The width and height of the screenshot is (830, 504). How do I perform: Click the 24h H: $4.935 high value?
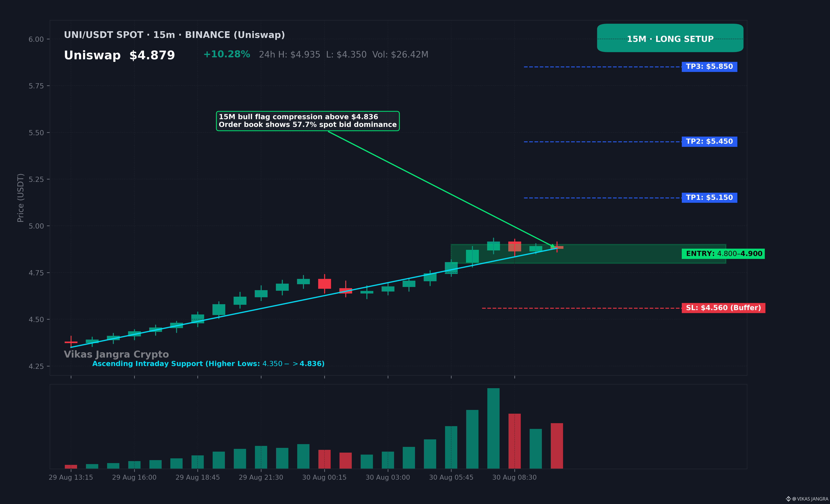click(x=289, y=55)
